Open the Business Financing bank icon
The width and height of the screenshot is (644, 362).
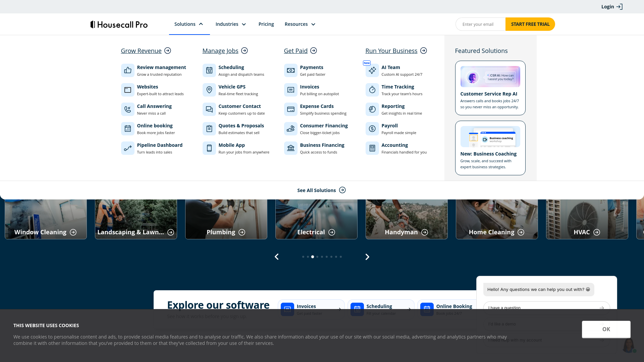pyautogui.click(x=291, y=148)
